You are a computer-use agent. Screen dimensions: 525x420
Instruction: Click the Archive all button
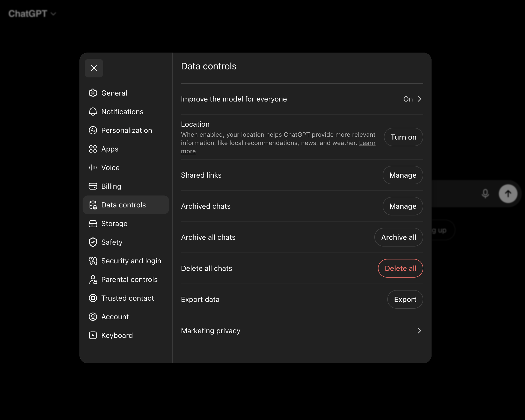[399, 237]
